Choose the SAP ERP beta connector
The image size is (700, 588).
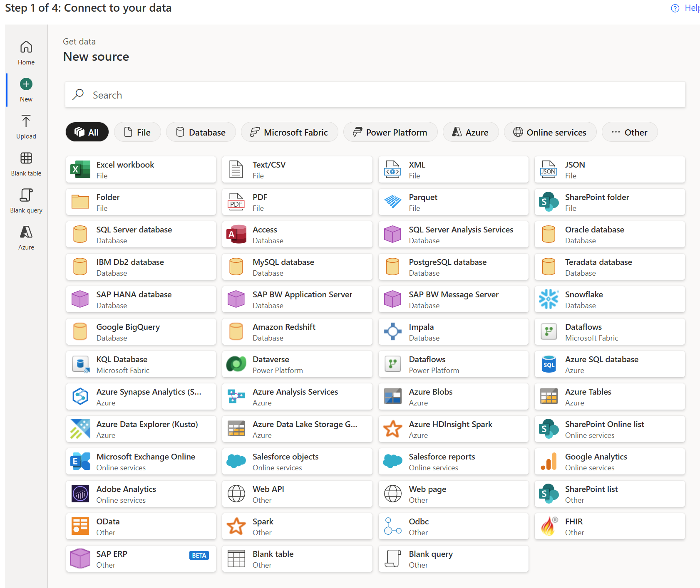click(x=141, y=559)
